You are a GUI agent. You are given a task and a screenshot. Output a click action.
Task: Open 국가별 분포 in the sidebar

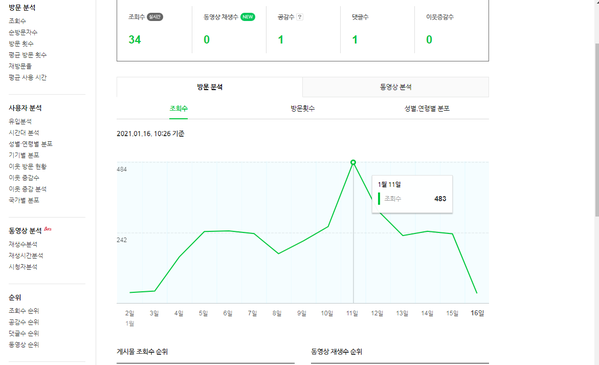pos(24,200)
